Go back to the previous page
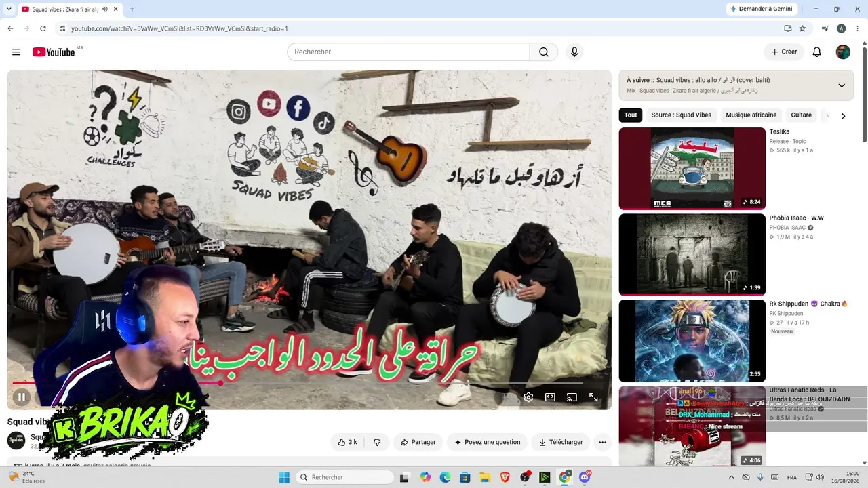The image size is (868, 488). (x=10, y=28)
